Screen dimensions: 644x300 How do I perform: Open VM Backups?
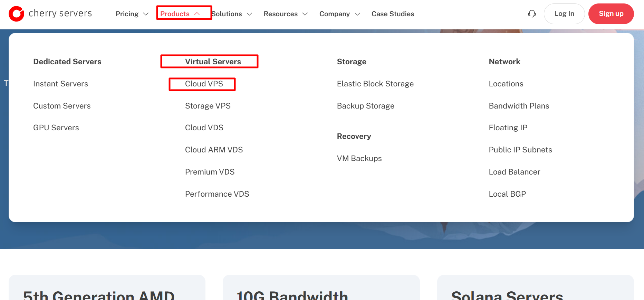[359, 158]
